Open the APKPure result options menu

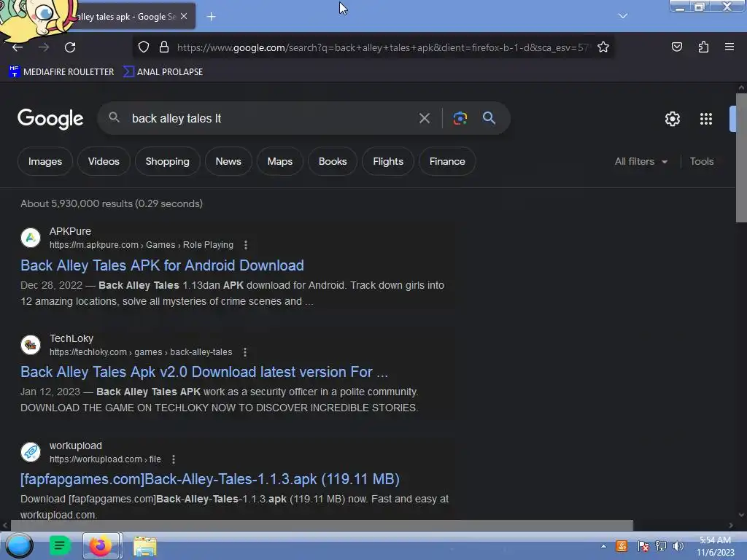click(x=245, y=245)
